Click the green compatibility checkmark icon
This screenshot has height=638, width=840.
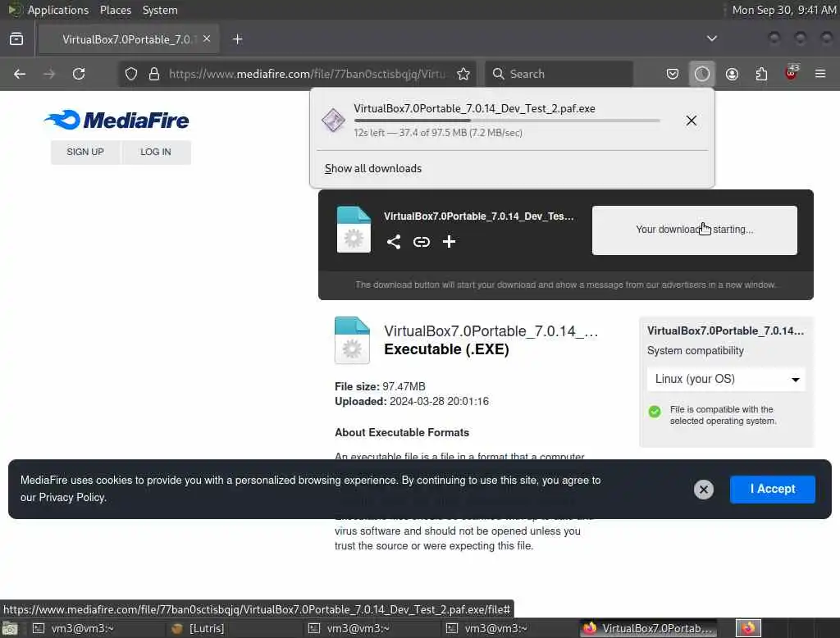coord(654,412)
